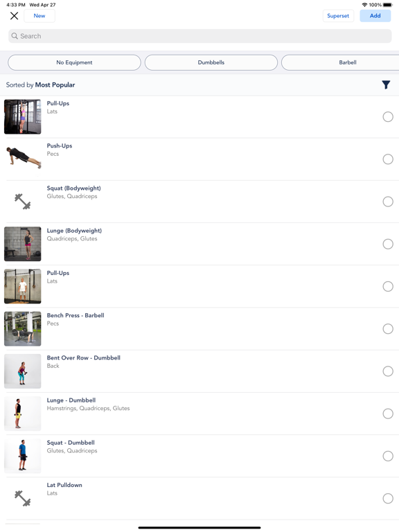This screenshot has width=399, height=532.
Task: Tap the search magnifier icon
Action: (x=15, y=36)
